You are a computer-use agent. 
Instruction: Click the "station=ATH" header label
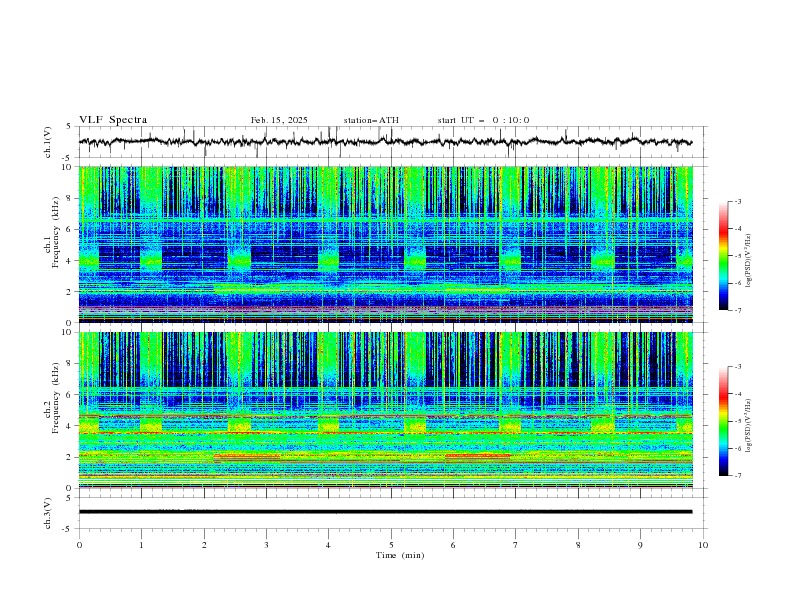pos(371,120)
